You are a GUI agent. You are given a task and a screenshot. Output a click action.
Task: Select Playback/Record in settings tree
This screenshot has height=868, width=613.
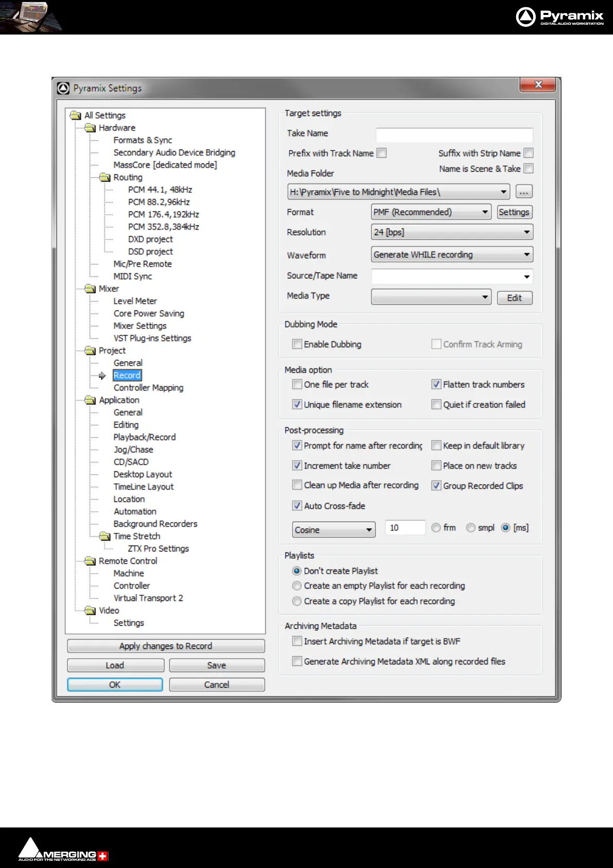[x=144, y=437]
